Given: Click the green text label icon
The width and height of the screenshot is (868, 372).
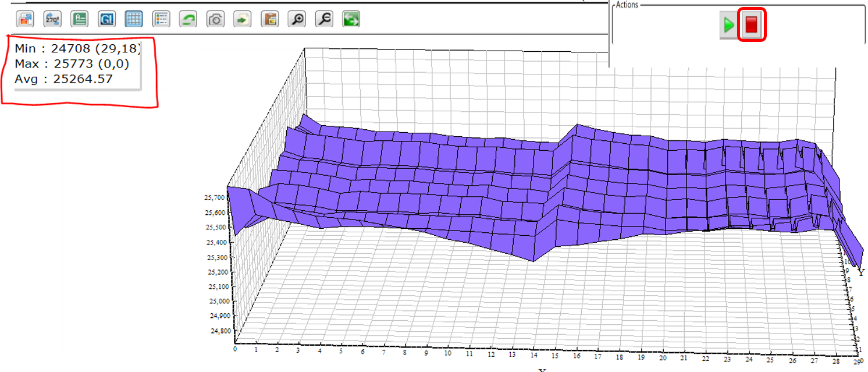Looking at the screenshot, I should 79,19.
